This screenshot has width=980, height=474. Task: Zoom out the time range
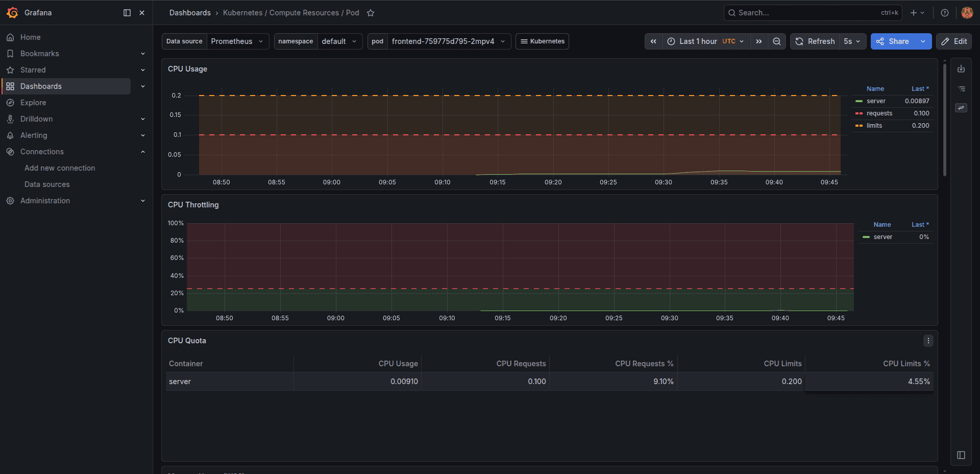tap(777, 41)
